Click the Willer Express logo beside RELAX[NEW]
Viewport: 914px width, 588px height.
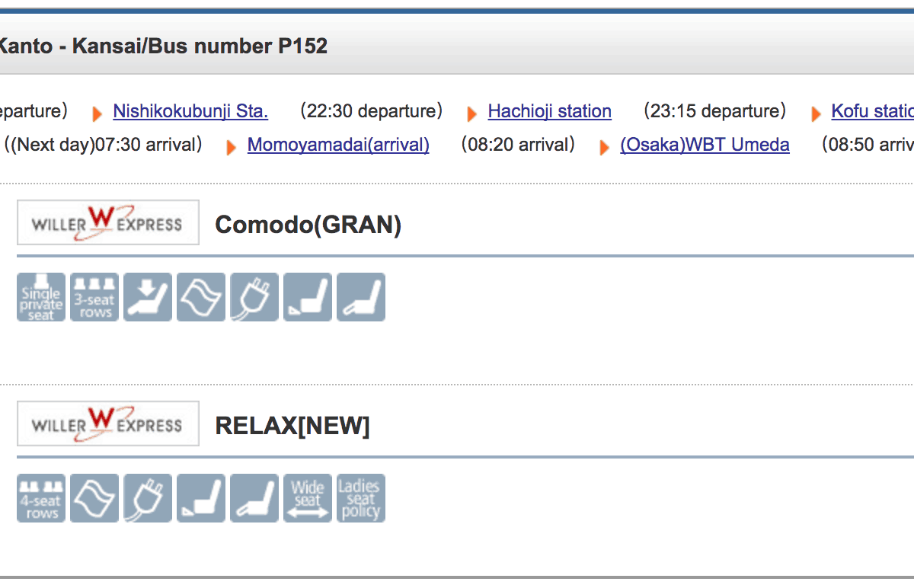point(108,423)
